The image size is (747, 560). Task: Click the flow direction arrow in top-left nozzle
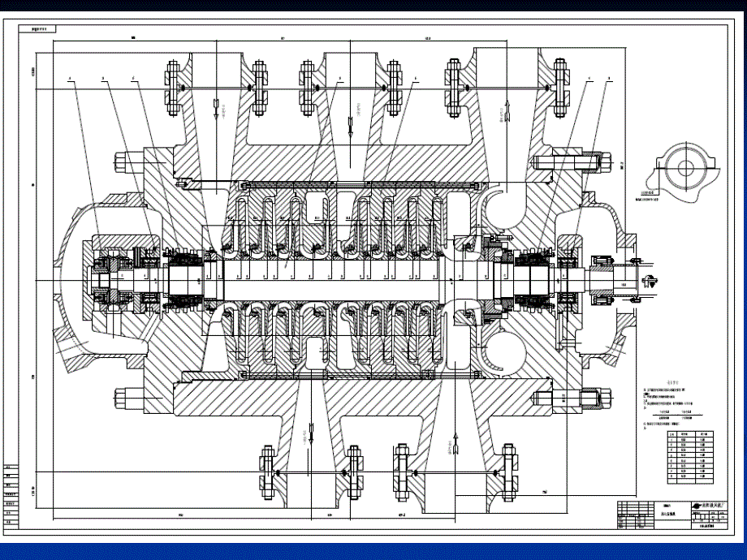click(217, 108)
